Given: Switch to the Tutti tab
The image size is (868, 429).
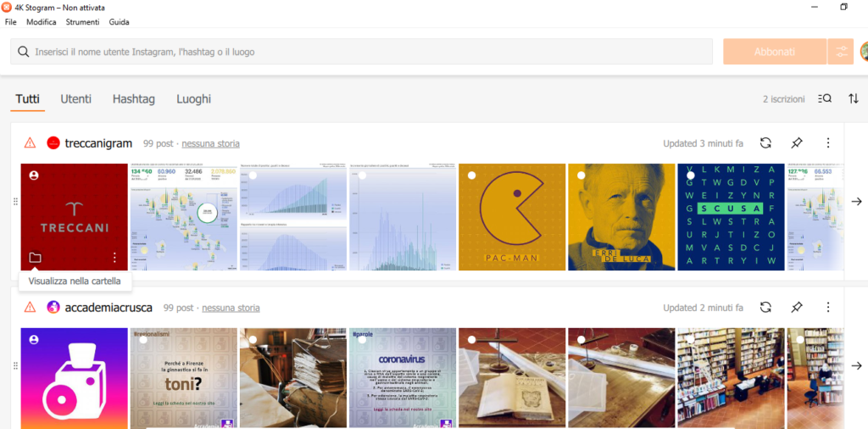Looking at the screenshot, I should pos(28,99).
